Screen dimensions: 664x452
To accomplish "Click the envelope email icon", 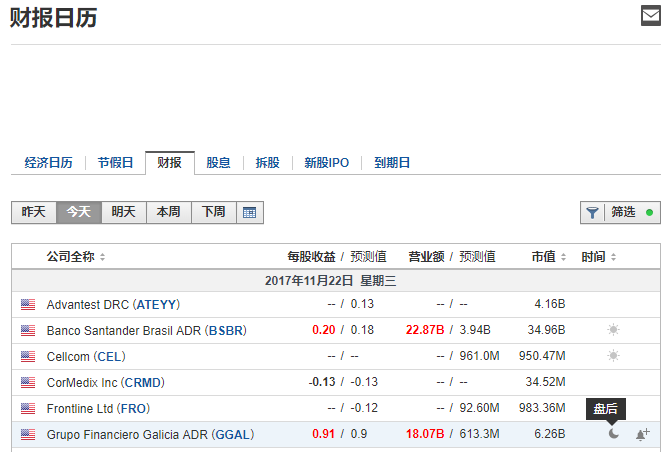I will (650, 16).
